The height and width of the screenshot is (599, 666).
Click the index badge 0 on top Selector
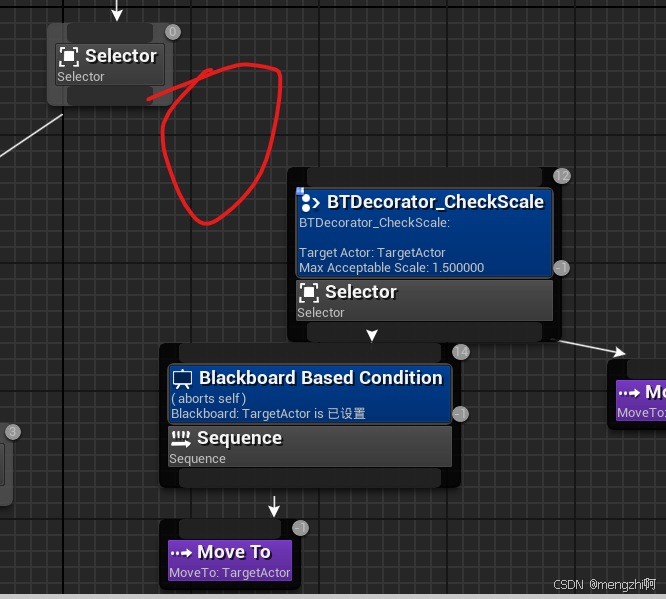(172, 32)
